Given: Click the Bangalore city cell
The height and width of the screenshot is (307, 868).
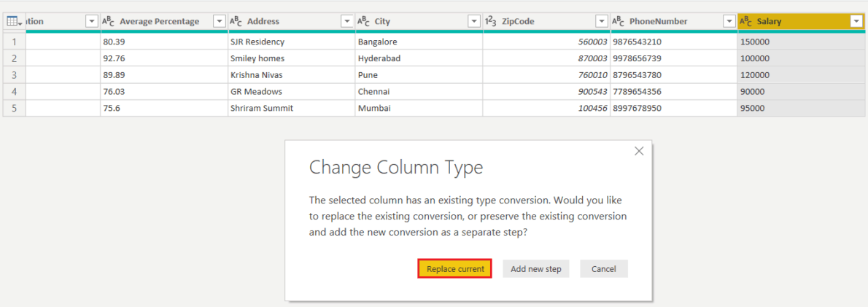Looking at the screenshot, I should point(419,42).
